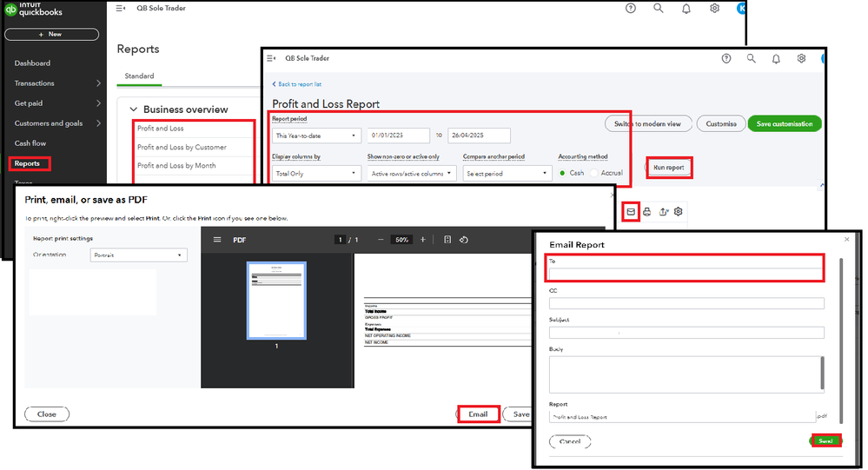
Task: Open Customers and goals in sidebar
Action: coord(48,122)
